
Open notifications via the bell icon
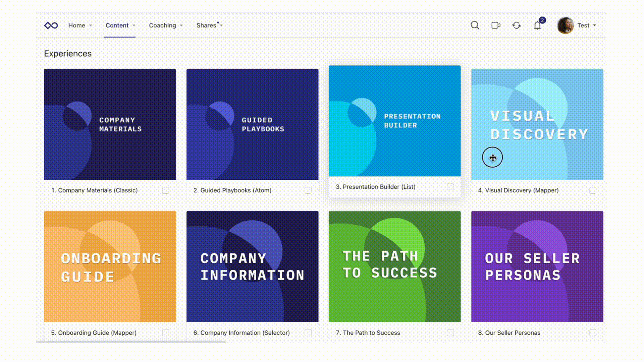pyautogui.click(x=537, y=25)
